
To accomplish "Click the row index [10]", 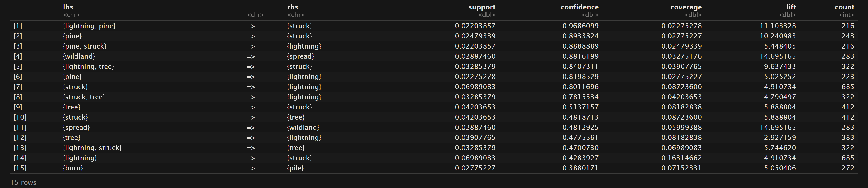I will (20, 117).
